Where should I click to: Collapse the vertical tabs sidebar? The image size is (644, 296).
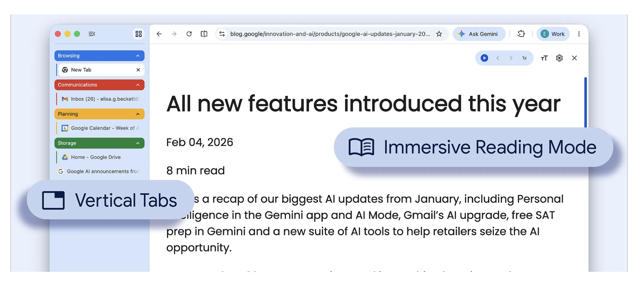[x=92, y=34]
